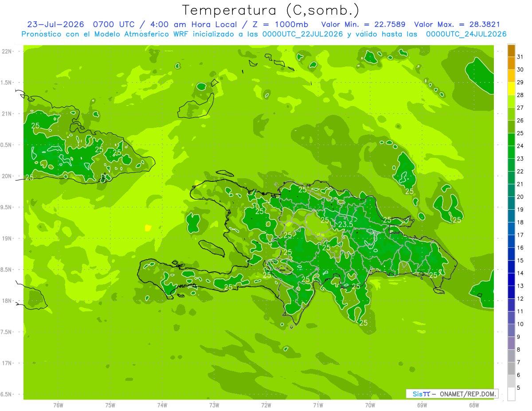Screen dimensions: 532x411
Task: Click the "21N" latitude axis label
Action: 7,114
